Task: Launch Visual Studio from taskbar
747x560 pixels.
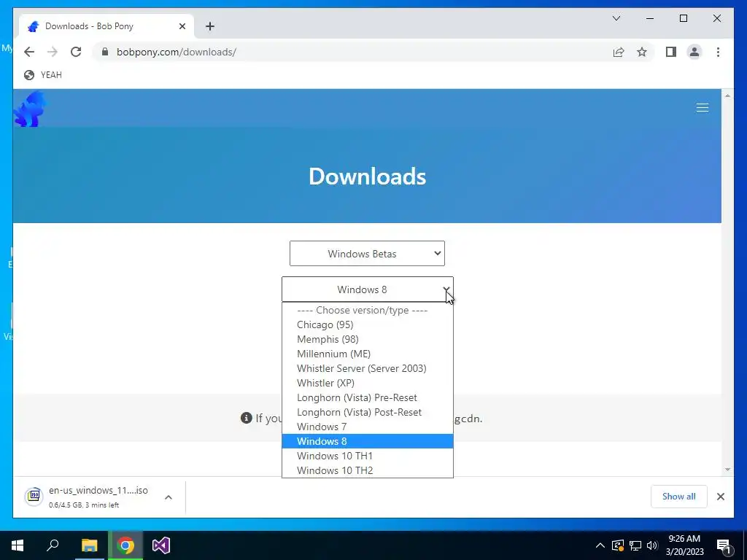Action: [161, 545]
